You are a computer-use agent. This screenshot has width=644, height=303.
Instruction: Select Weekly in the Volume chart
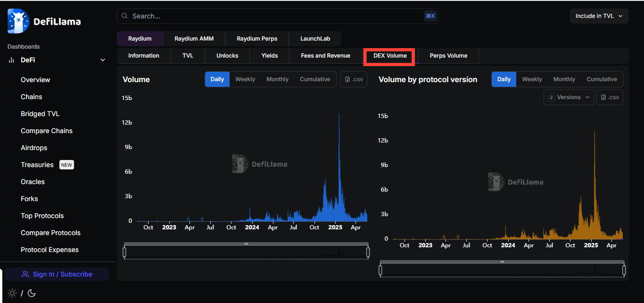pos(245,79)
